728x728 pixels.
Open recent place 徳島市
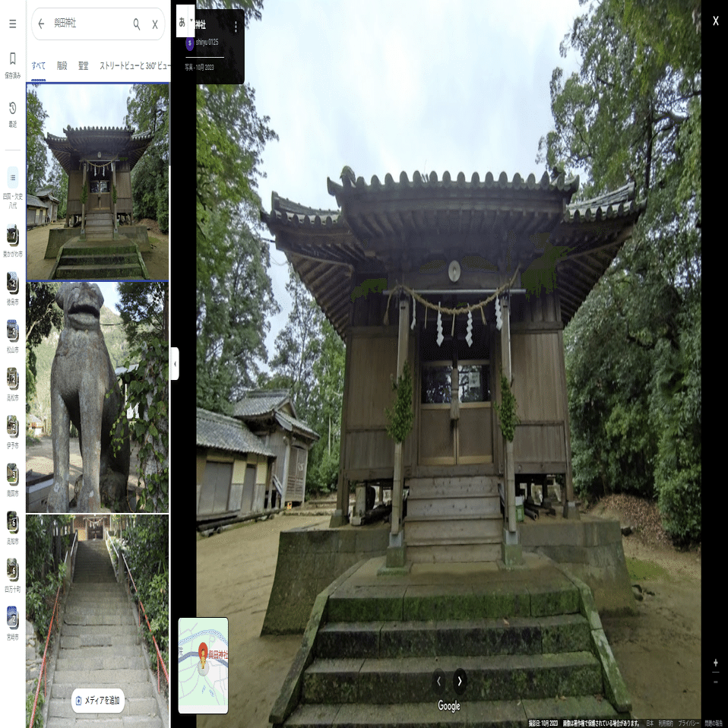click(12, 288)
